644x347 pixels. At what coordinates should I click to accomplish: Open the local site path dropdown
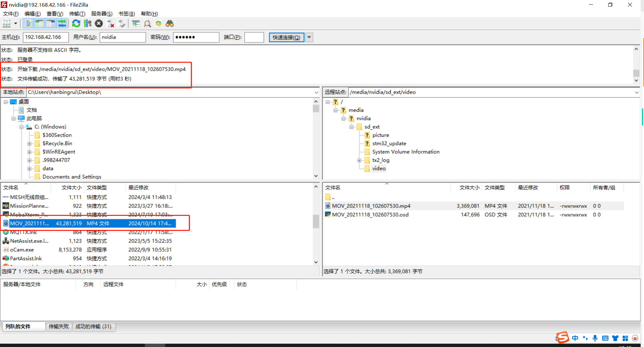(x=316, y=92)
